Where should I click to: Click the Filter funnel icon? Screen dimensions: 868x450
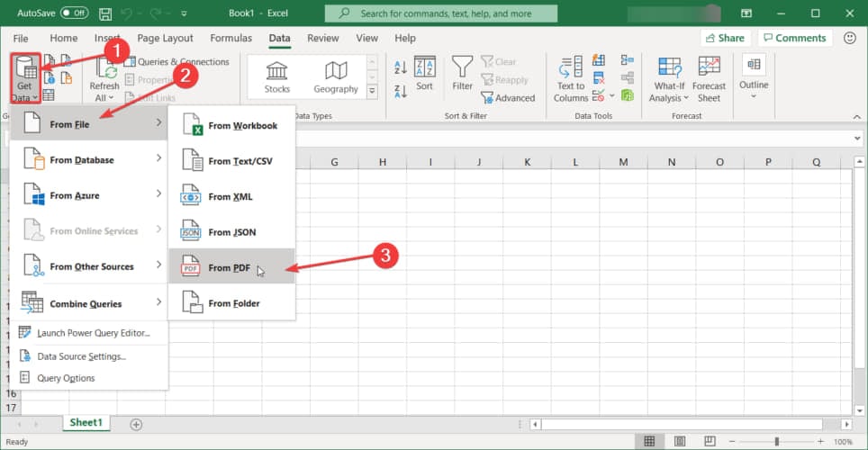tap(462, 74)
